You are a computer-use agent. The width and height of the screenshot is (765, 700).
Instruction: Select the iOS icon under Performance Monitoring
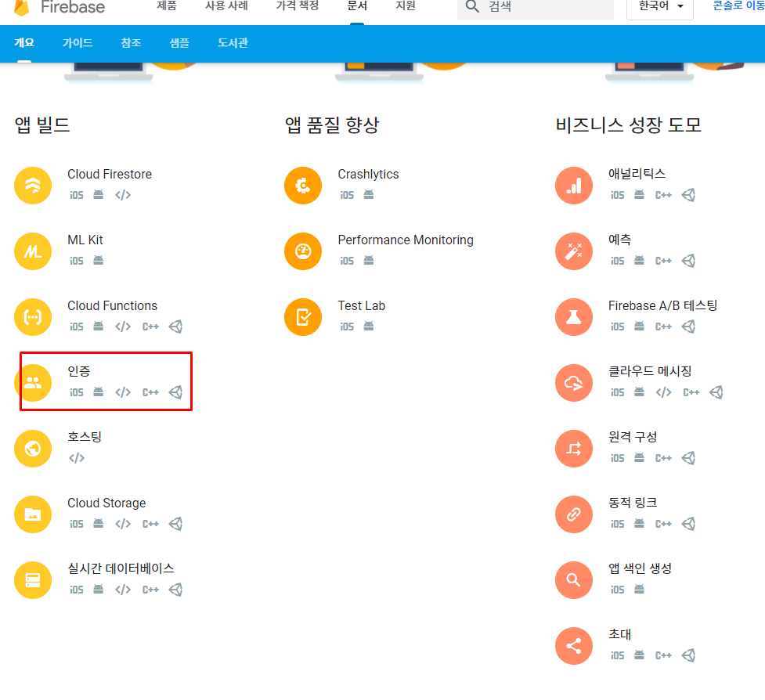(347, 261)
